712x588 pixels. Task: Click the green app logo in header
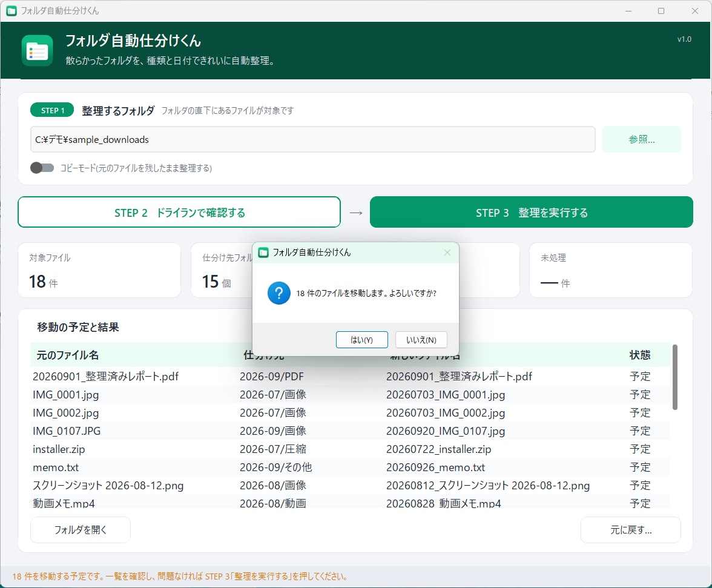click(38, 50)
